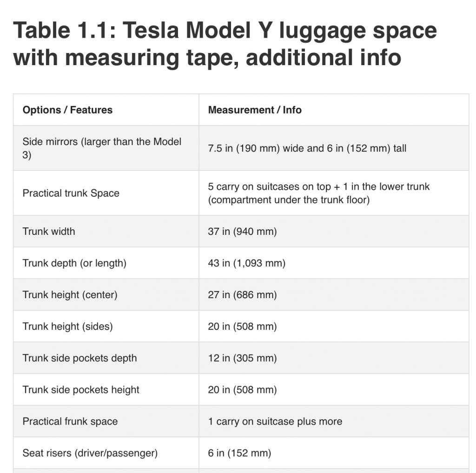Viewport: 476px width, 473px height.
Task: Click the Table 1.1 heading title
Action: tap(225, 44)
